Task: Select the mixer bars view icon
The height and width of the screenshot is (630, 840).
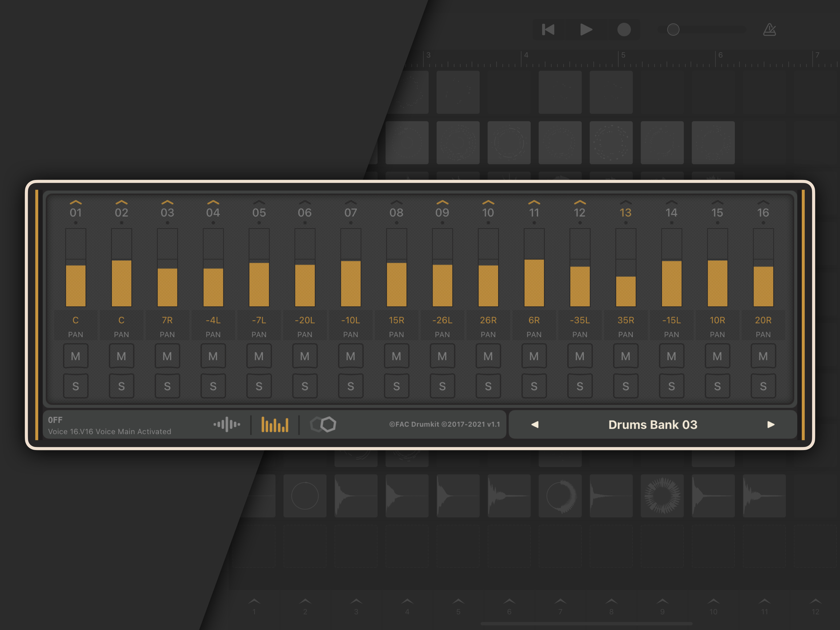Action: click(275, 425)
